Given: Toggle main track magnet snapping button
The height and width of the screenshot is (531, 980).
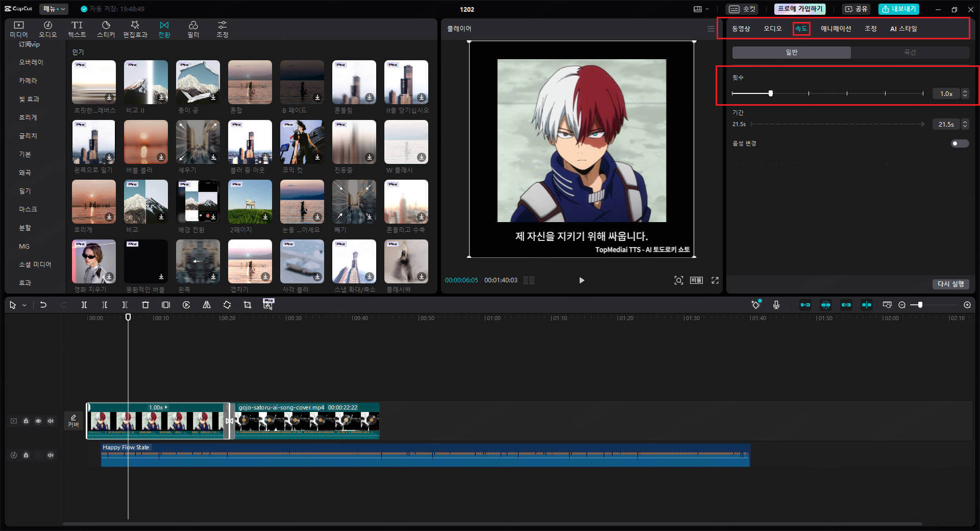Looking at the screenshot, I should pos(805,305).
